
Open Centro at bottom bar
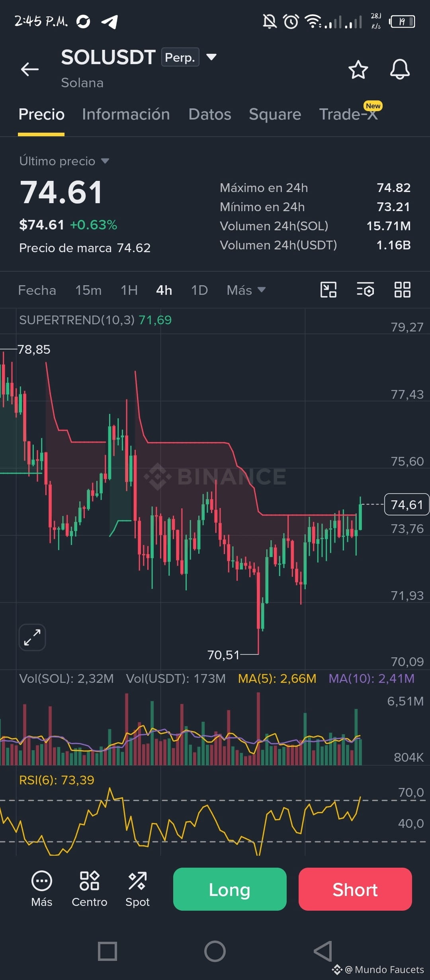click(x=89, y=889)
